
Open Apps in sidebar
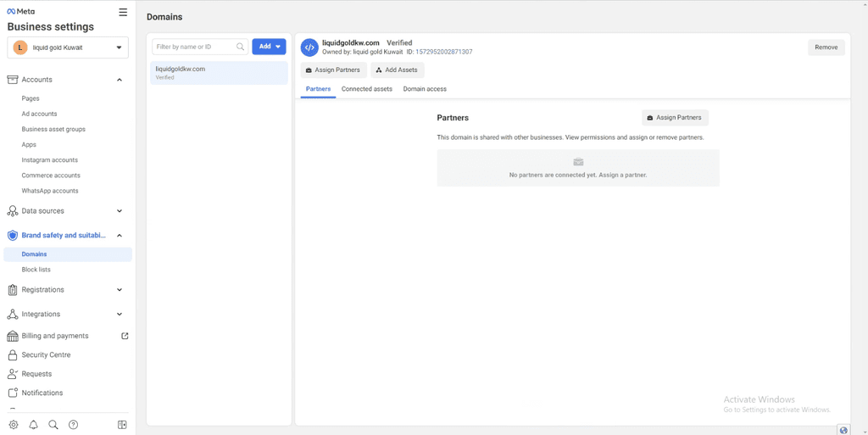click(x=29, y=145)
